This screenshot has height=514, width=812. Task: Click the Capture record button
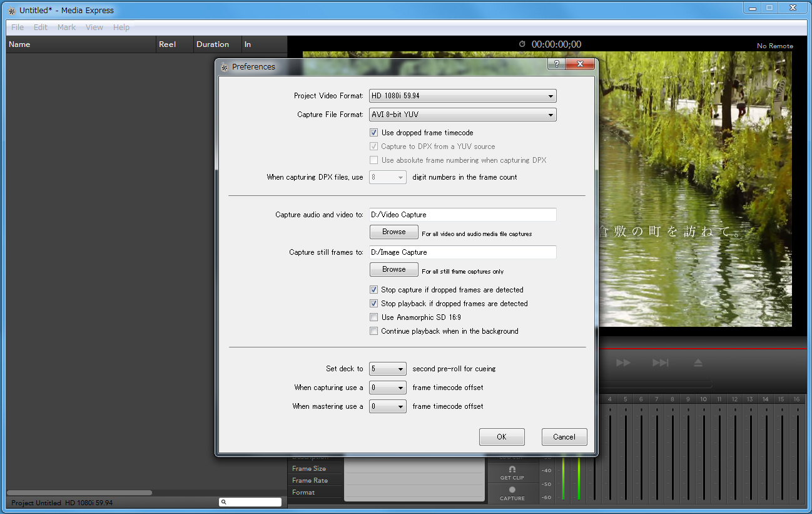(x=512, y=490)
